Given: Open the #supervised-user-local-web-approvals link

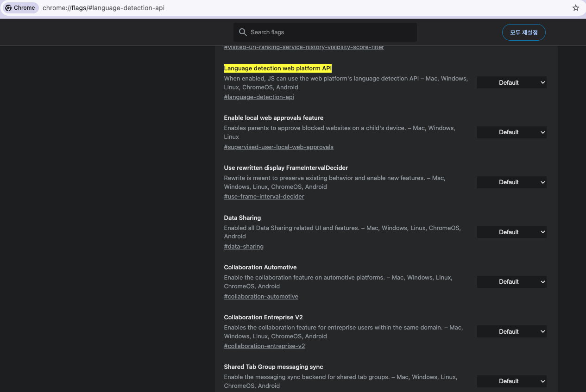Looking at the screenshot, I should [x=278, y=147].
